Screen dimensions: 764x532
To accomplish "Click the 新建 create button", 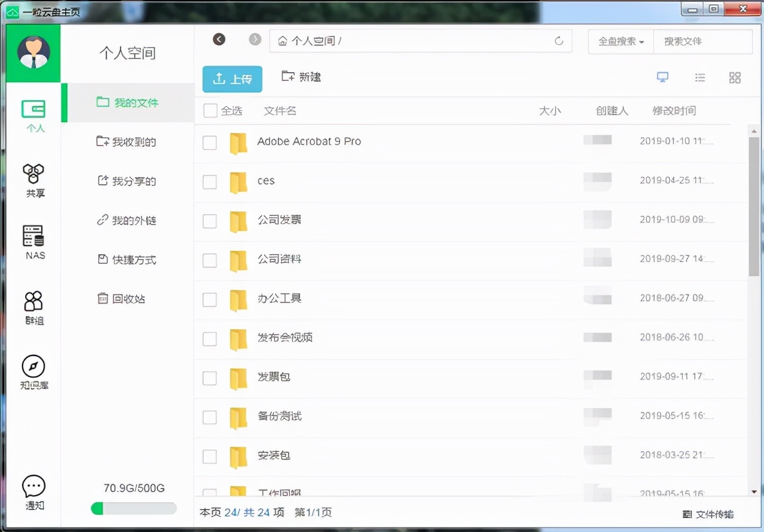I will coord(301,77).
